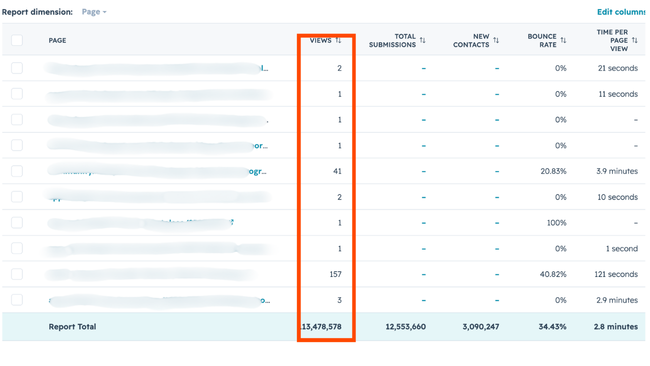Click total new contacts value 3,090,247

(481, 327)
